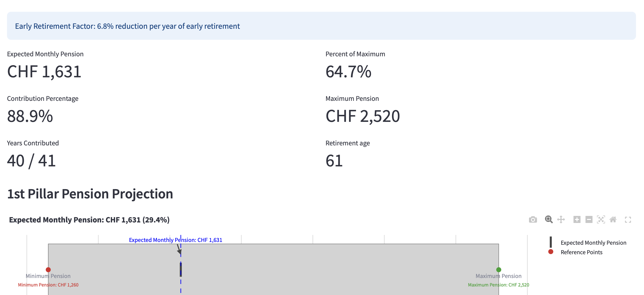Viewport: 644px width, 295px height.
Task: Click the Maximum Pension CHF 2,520 green label
Action: (498, 285)
